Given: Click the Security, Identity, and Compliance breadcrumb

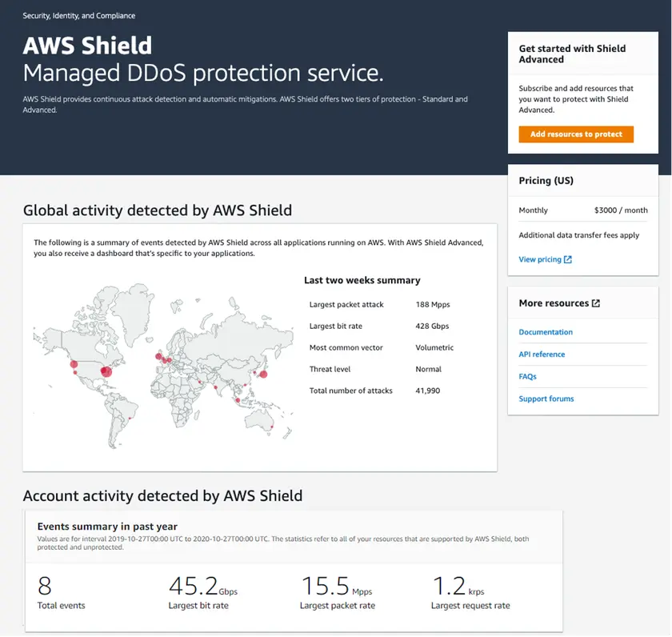Looking at the screenshot, I should 78,14.
